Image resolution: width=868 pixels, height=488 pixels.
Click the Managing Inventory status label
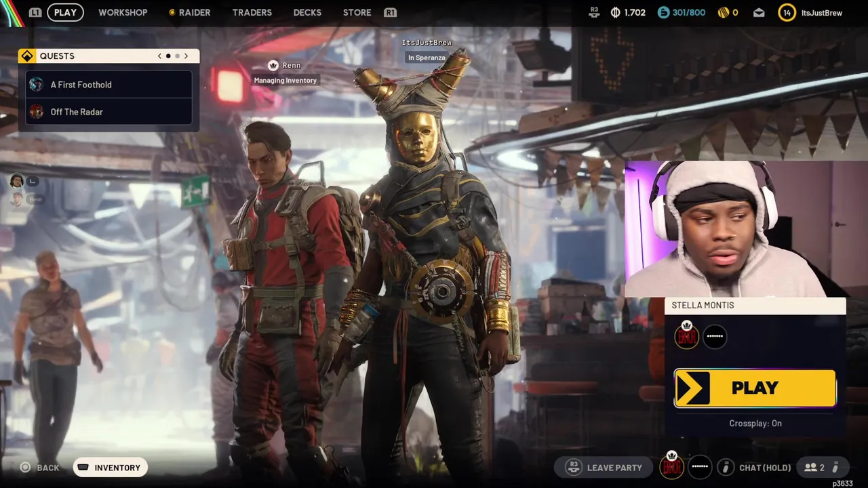coord(285,80)
